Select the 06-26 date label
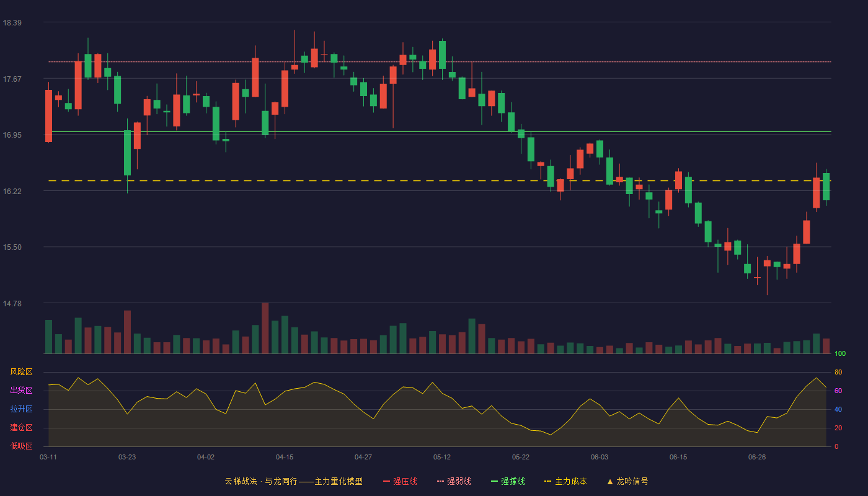This screenshot has width=868, height=496. pos(757,457)
